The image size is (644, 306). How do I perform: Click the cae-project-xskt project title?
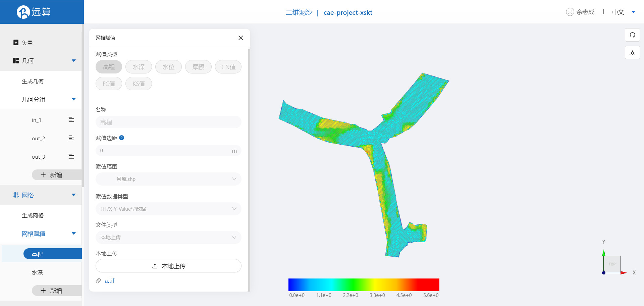coord(348,12)
